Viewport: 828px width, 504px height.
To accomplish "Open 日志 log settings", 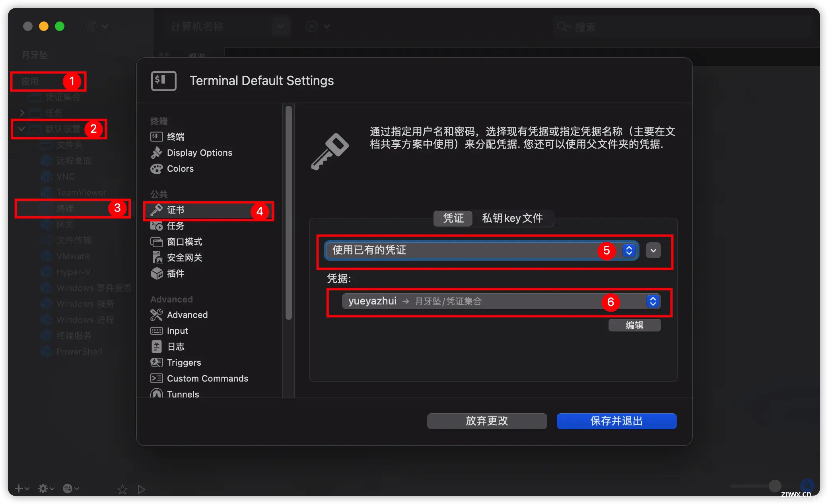I will pos(167,347).
